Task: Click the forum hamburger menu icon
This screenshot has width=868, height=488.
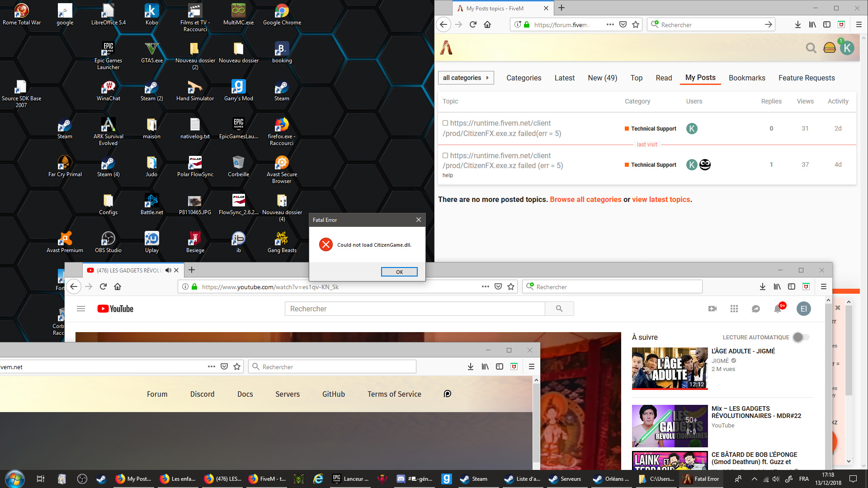Action: click(830, 48)
